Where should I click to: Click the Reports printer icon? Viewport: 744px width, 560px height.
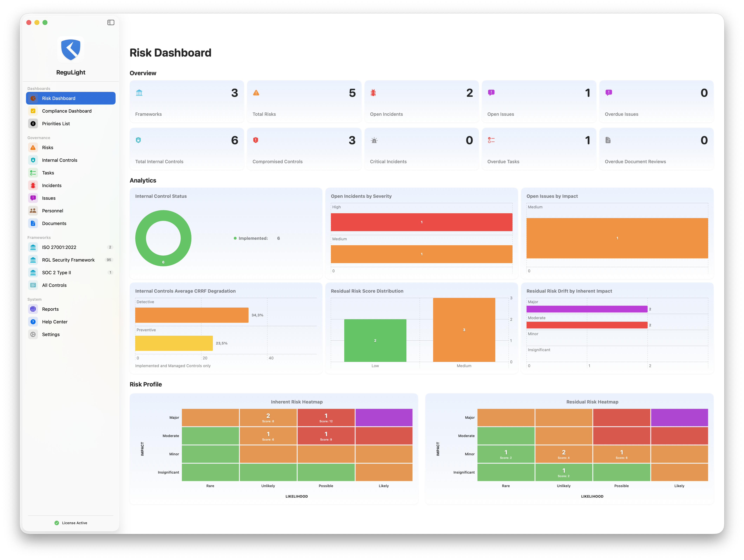click(33, 309)
